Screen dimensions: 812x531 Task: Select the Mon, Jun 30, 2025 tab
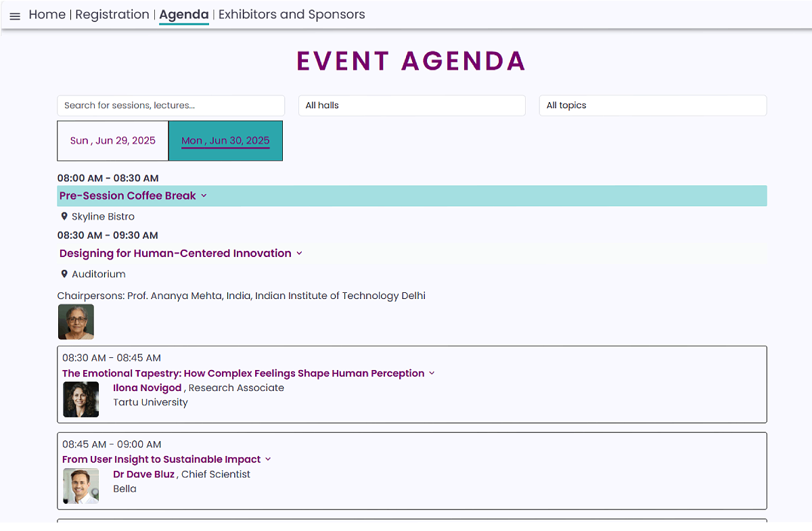[225, 141]
